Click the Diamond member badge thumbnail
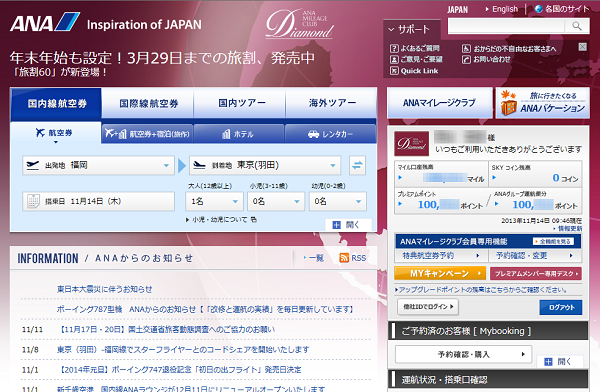The height and width of the screenshot is (392, 600). tap(411, 144)
